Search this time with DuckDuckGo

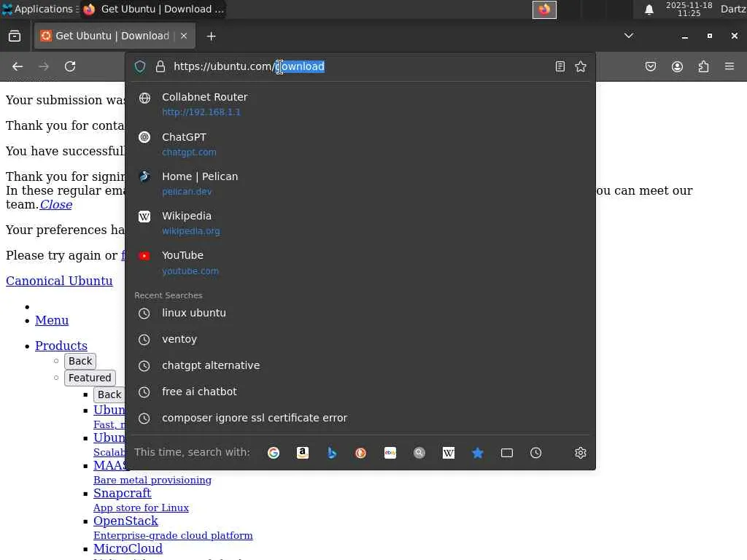360,453
